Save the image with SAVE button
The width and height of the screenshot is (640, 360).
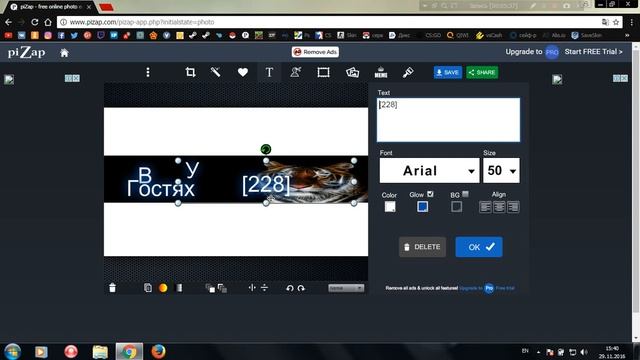448,72
